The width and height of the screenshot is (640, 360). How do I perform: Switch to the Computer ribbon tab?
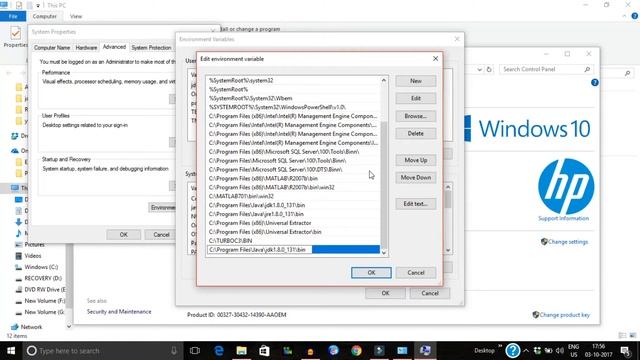pos(44,16)
